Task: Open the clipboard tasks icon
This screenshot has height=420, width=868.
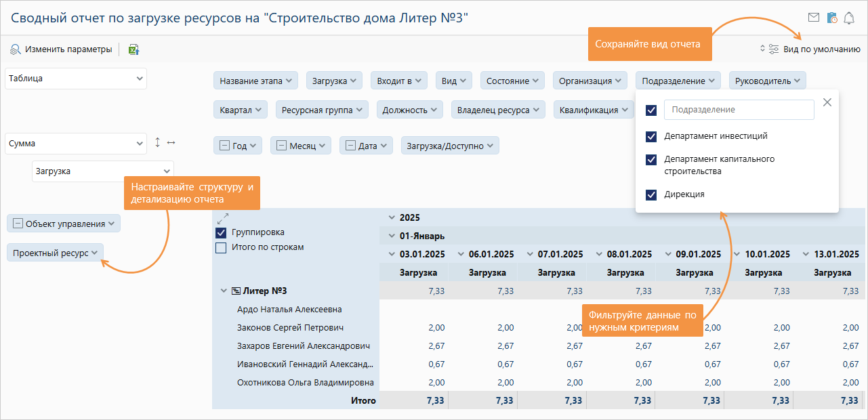Action: [x=832, y=18]
